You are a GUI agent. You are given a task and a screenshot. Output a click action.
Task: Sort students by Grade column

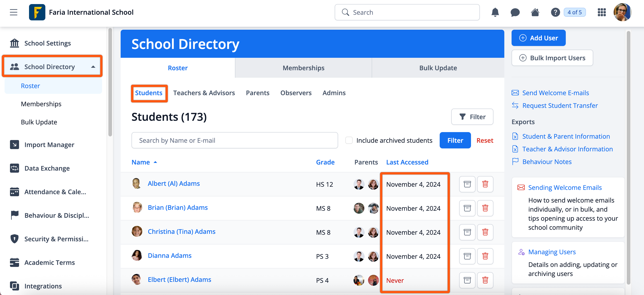point(325,162)
